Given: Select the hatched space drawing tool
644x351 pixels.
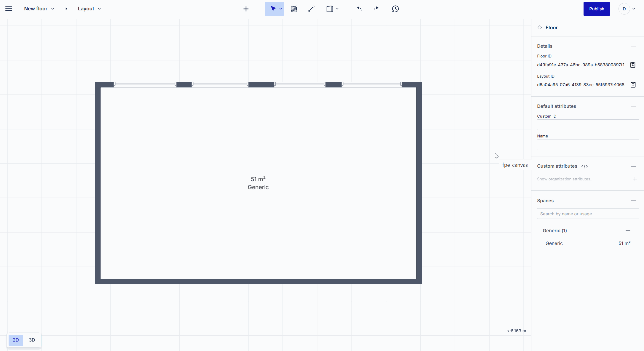Looking at the screenshot, I should [294, 9].
